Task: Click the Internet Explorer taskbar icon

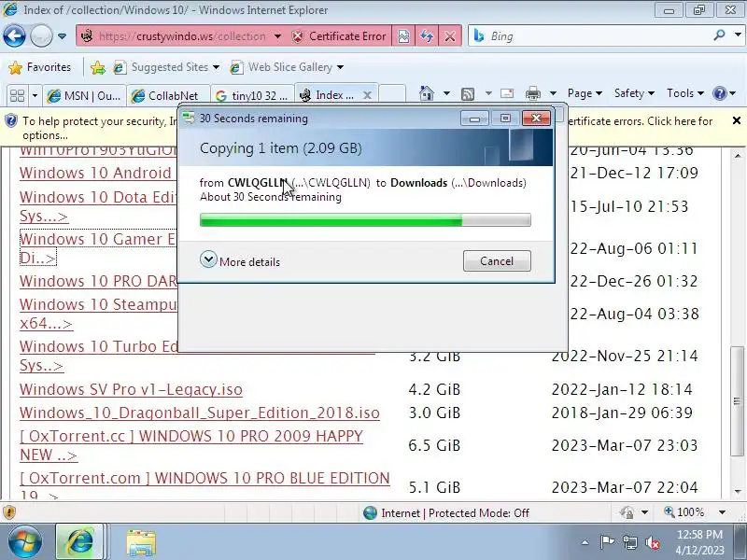Action: pos(80,542)
